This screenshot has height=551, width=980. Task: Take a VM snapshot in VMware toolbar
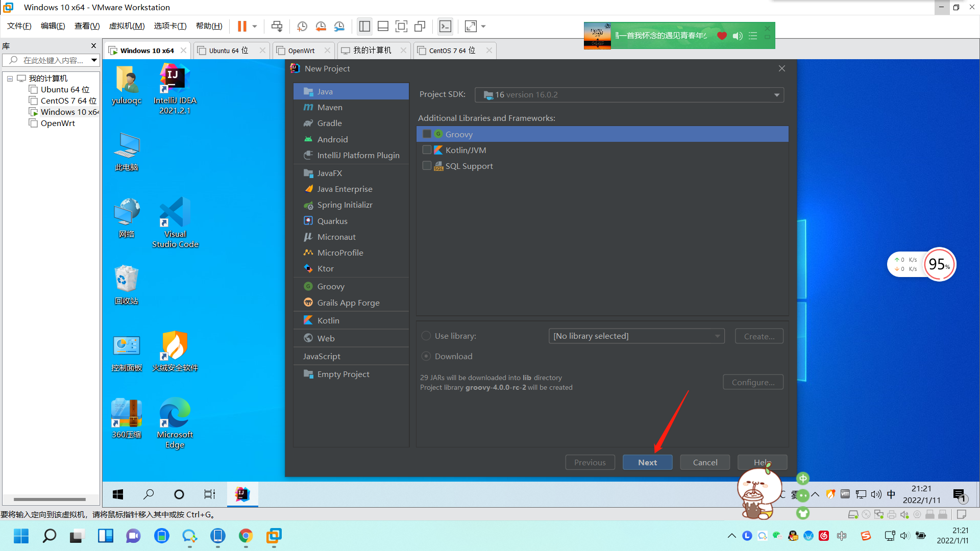302,26
